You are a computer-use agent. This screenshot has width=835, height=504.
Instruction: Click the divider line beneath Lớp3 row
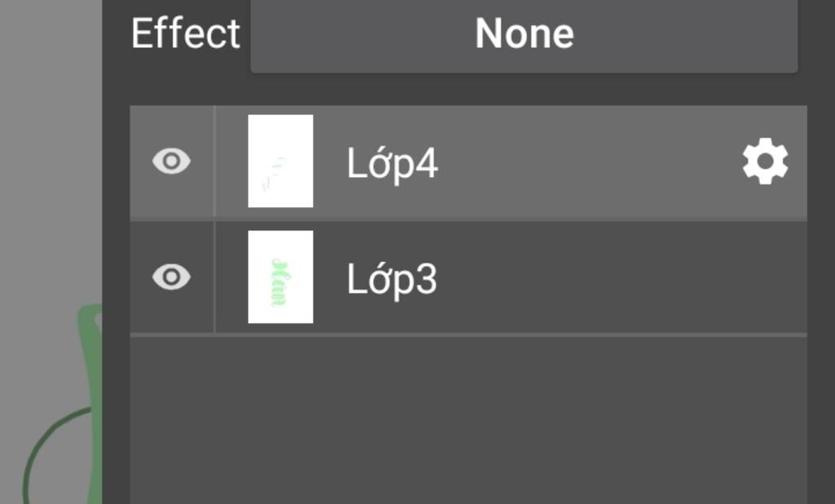(468, 334)
